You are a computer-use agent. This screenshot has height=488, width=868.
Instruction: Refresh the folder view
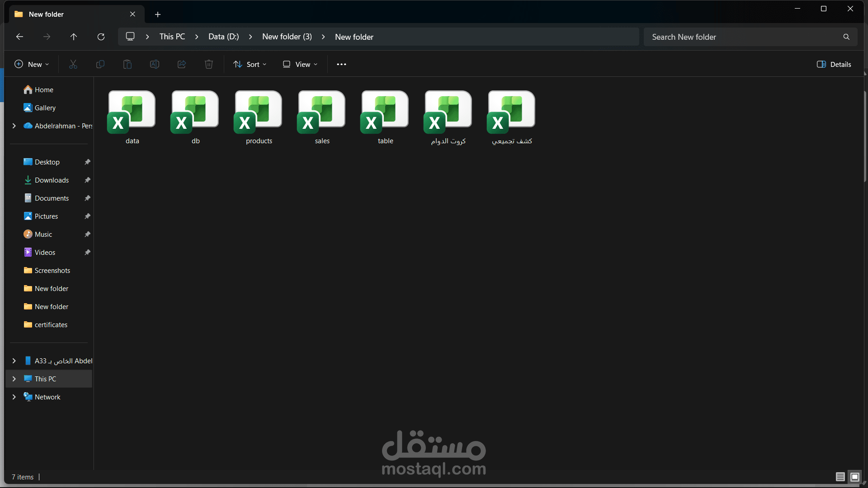click(101, 37)
